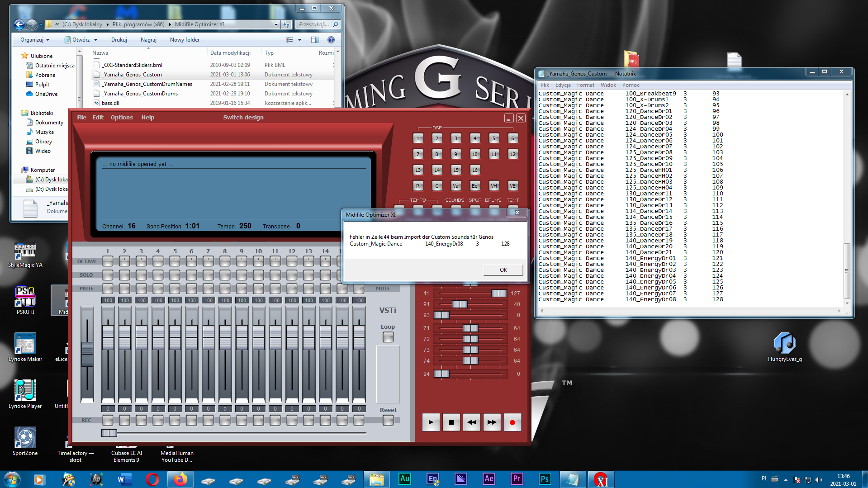This screenshot has width=868, height=488.
Task: Open Opera browser from the taskbar
Action: tap(152, 479)
